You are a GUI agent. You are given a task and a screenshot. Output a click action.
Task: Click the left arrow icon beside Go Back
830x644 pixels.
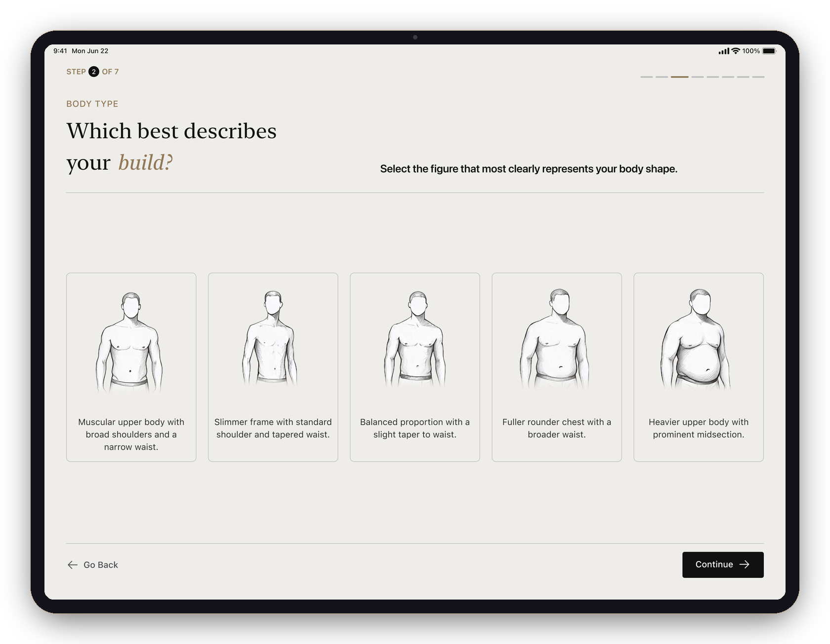(x=73, y=564)
